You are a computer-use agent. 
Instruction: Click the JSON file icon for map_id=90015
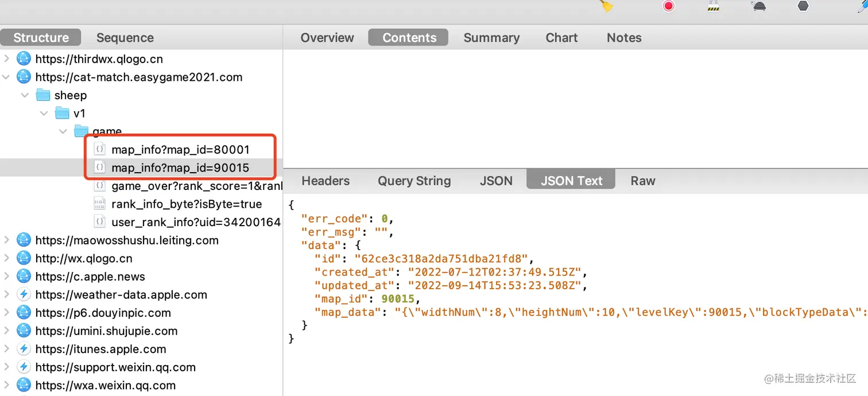[100, 168]
